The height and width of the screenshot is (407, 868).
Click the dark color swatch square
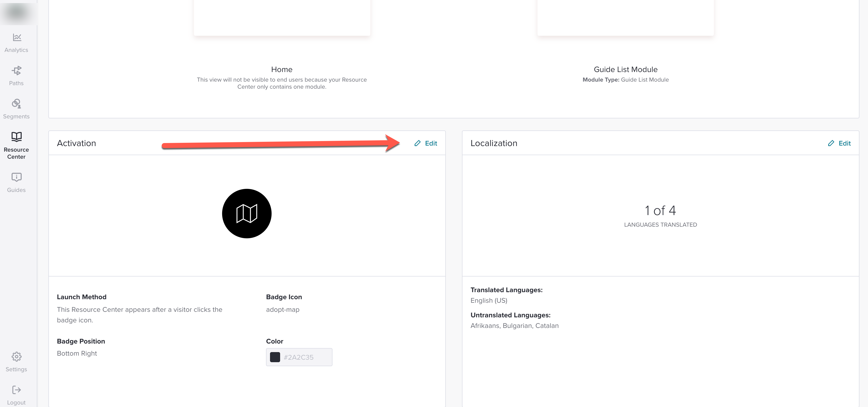275,357
